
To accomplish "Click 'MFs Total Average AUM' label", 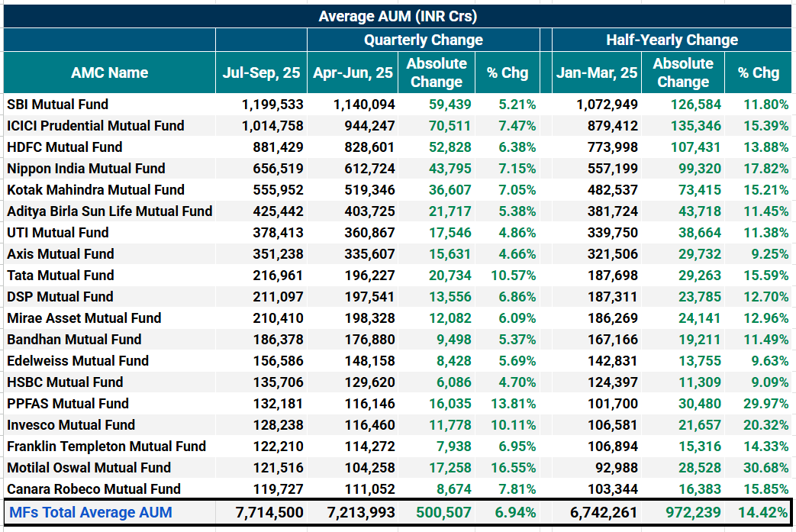I will point(91,513).
